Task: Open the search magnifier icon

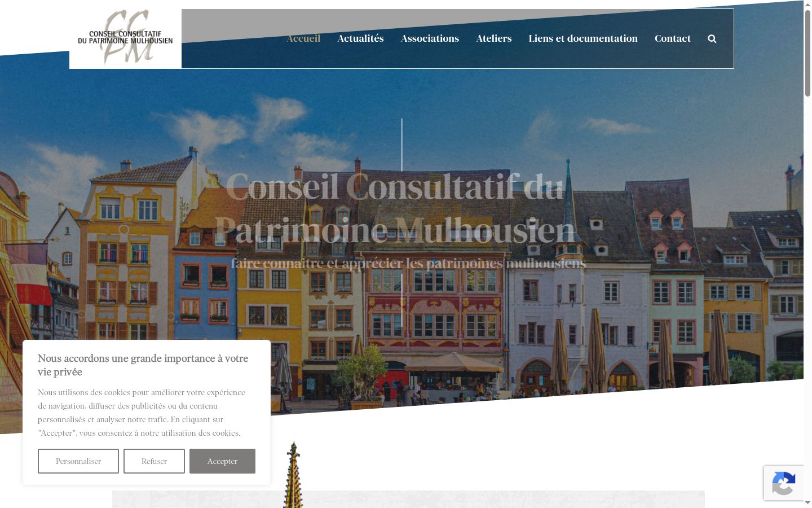Action: (712, 38)
